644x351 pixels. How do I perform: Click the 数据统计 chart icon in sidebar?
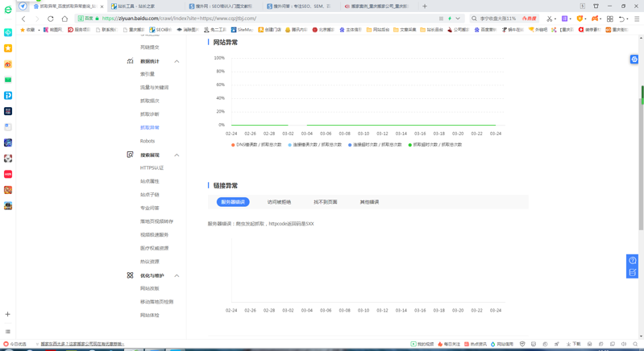(x=130, y=61)
